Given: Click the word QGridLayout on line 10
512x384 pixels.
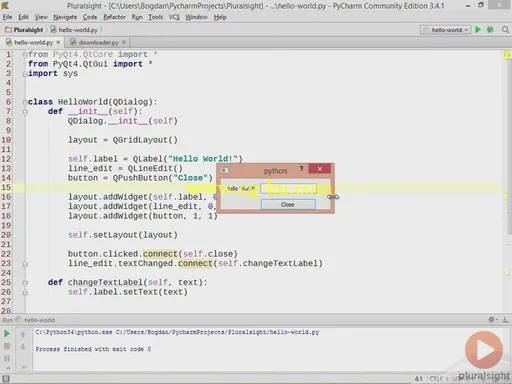Looking at the screenshot, I should pos(140,140).
